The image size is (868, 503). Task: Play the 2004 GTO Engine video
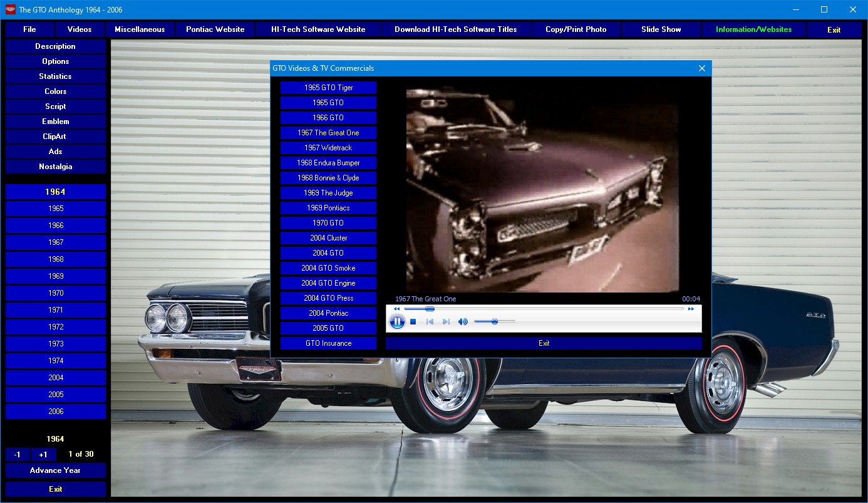pyautogui.click(x=329, y=283)
